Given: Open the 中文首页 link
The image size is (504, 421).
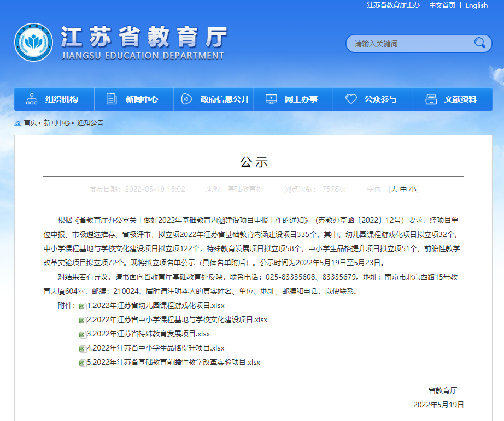Looking at the screenshot, I should click(442, 5).
